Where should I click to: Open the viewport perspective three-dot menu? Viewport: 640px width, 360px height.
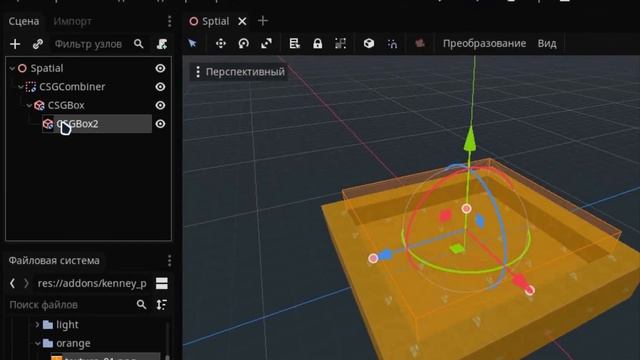(x=198, y=72)
